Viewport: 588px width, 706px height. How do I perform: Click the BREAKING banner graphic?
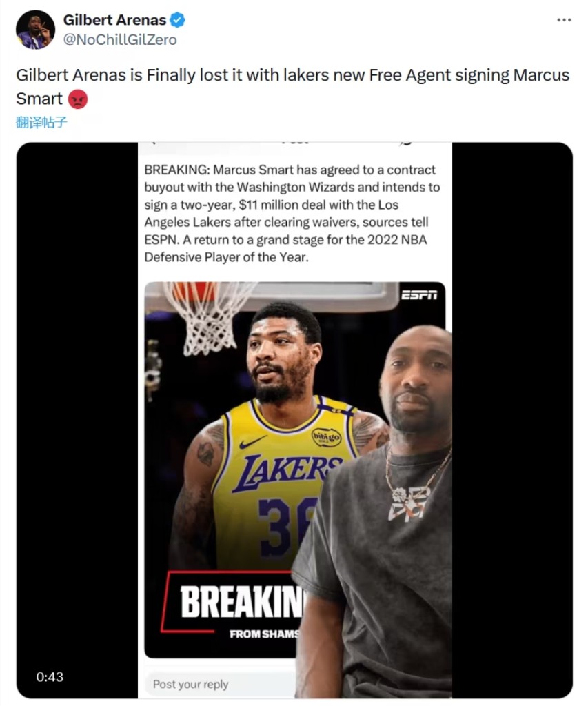230,601
